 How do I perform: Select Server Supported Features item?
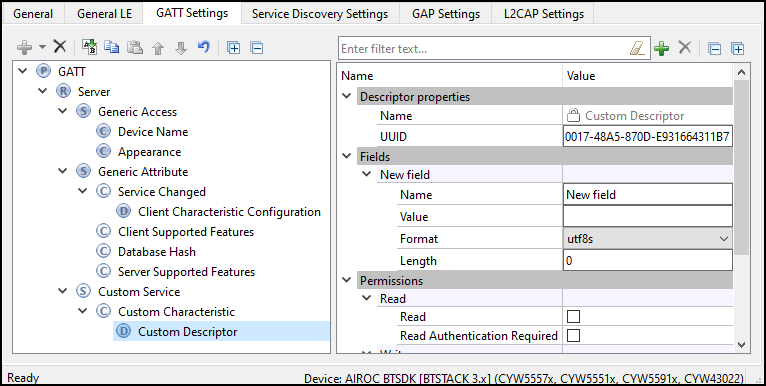[x=186, y=272]
